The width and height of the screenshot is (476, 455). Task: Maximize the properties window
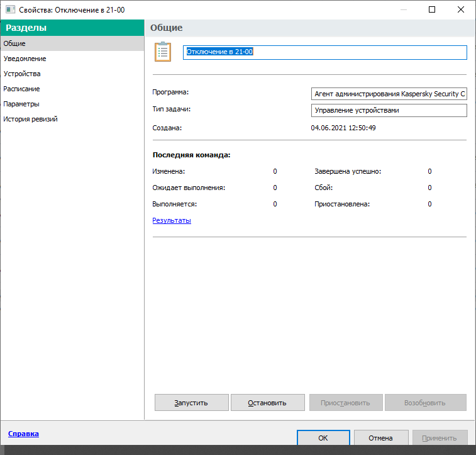point(432,9)
